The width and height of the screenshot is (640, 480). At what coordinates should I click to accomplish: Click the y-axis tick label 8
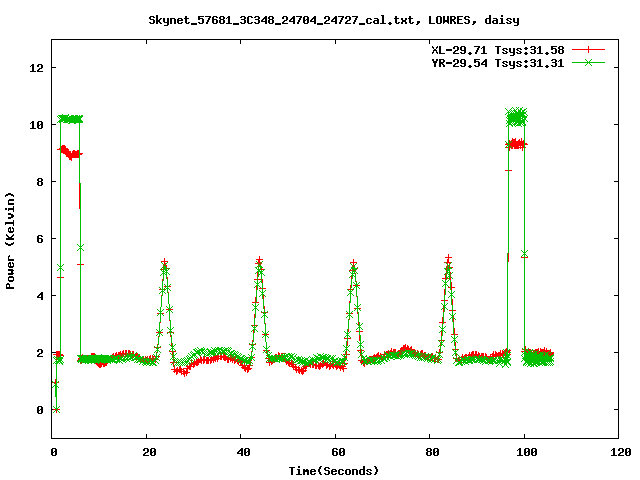coord(40,182)
